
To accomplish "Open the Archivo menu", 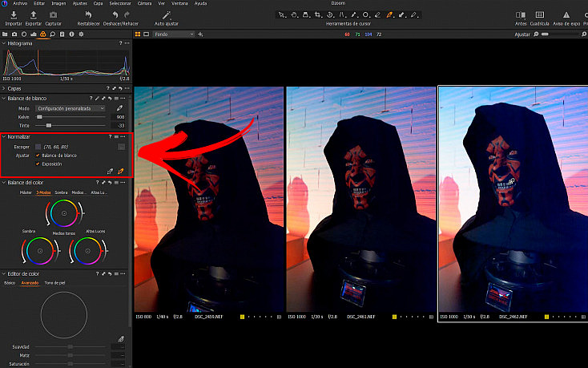I will click(20, 3).
